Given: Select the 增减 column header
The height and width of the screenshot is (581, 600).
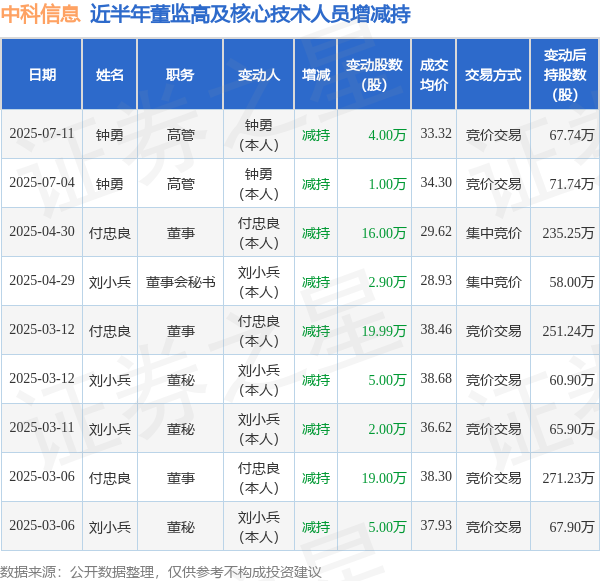Looking at the screenshot, I should [x=316, y=75].
